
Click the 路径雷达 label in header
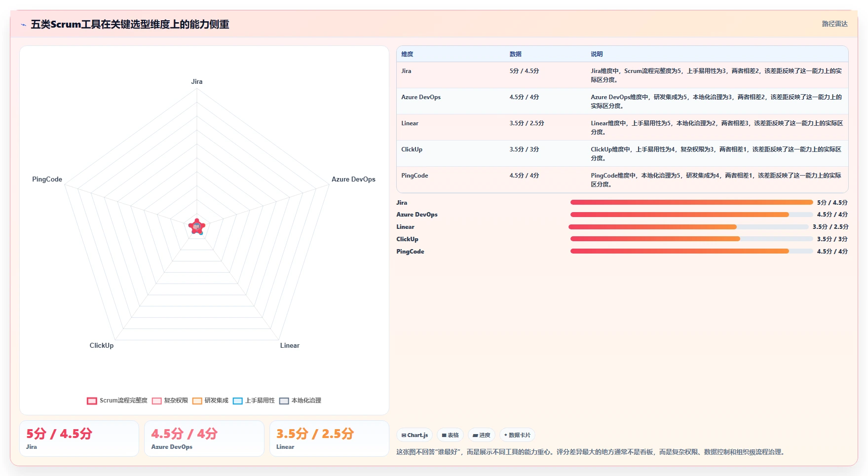(834, 24)
